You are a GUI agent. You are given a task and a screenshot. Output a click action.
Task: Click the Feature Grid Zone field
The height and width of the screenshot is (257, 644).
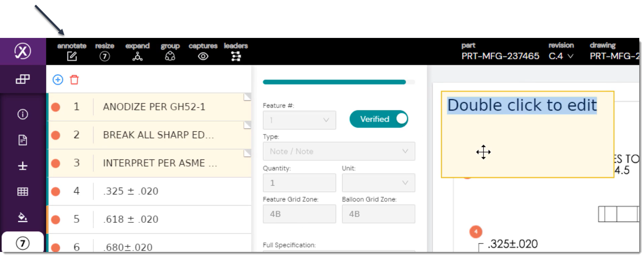click(x=299, y=214)
